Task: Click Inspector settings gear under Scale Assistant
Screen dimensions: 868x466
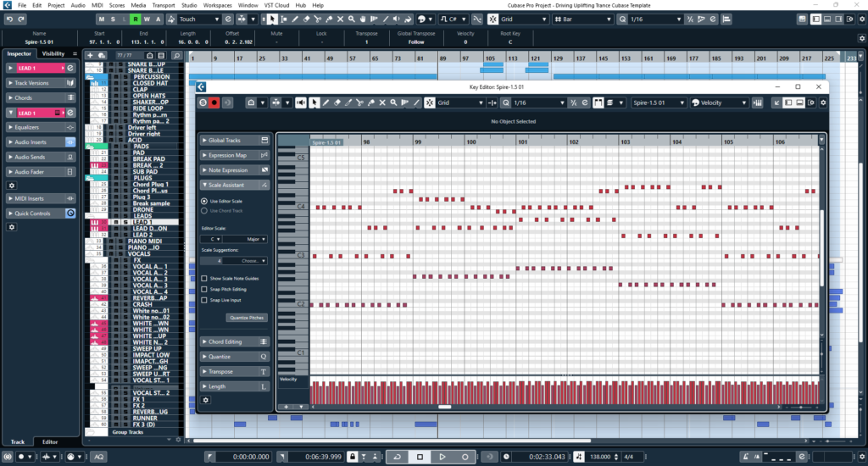Action: coord(205,400)
